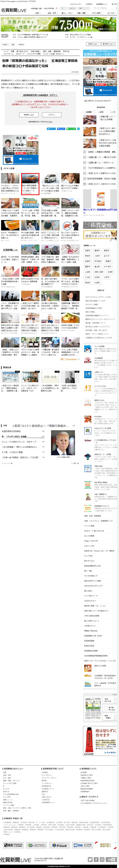Expand the 特集・連載 navigation menu
The height and width of the screenshot is (868, 119).
82,13
